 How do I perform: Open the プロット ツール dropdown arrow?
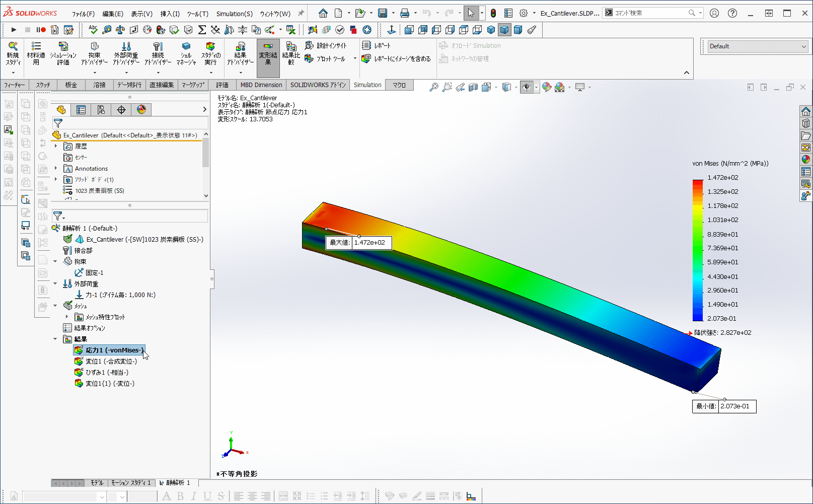[x=355, y=58]
